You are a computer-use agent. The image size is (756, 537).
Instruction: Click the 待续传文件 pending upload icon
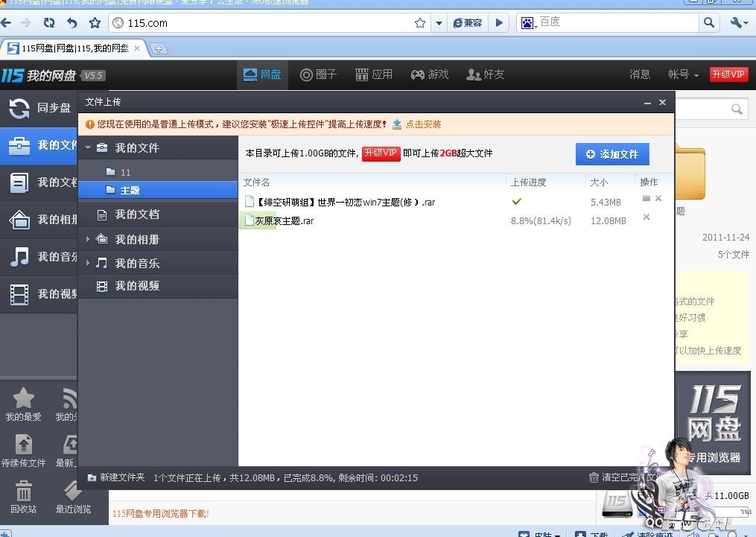point(24,445)
